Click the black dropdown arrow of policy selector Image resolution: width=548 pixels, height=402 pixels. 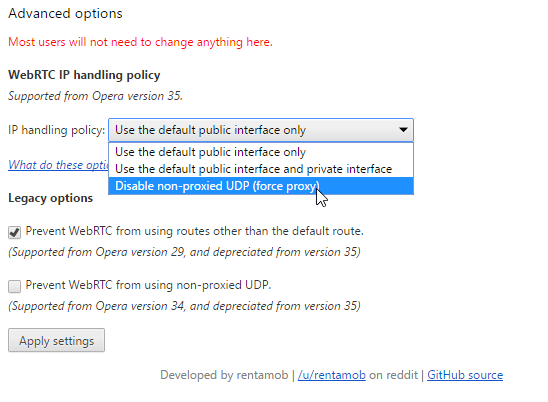pyautogui.click(x=403, y=130)
